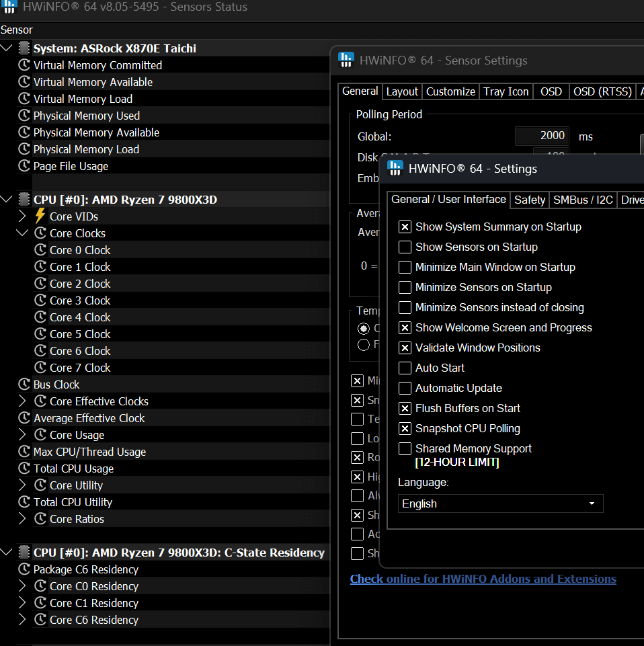The width and height of the screenshot is (644, 646).
Task: Check Shared Memory Support option
Action: [x=405, y=448]
